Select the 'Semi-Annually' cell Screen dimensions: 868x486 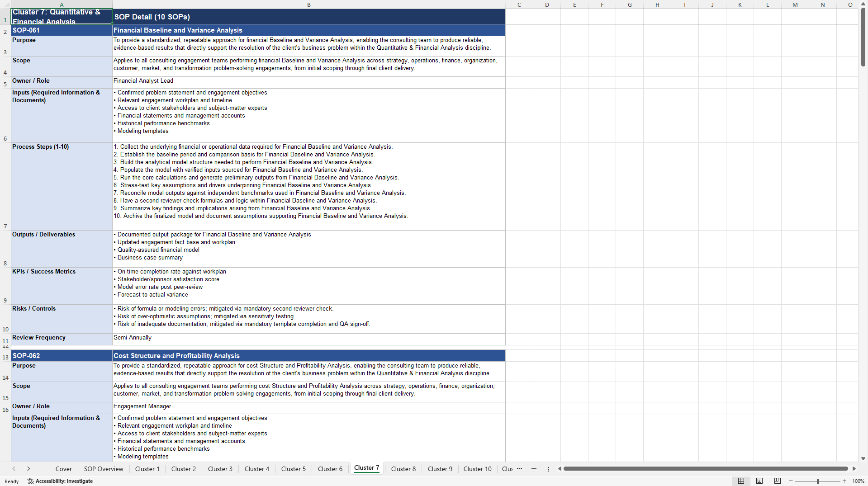tap(309, 340)
